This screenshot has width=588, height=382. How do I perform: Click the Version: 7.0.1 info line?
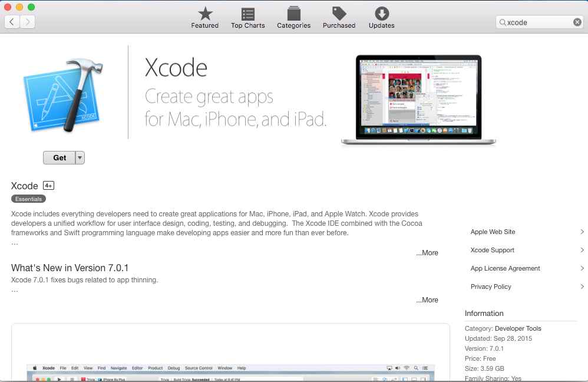[x=484, y=348]
